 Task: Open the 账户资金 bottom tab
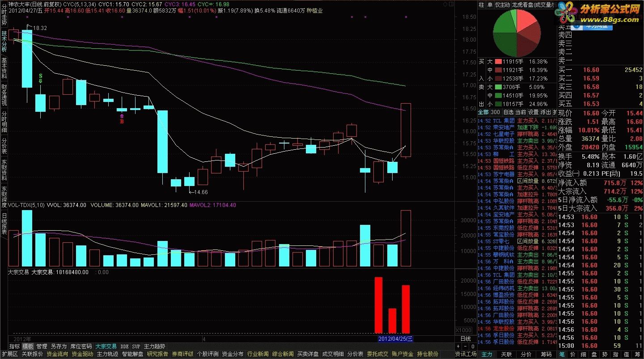pyautogui.click(x=402, y=354)
